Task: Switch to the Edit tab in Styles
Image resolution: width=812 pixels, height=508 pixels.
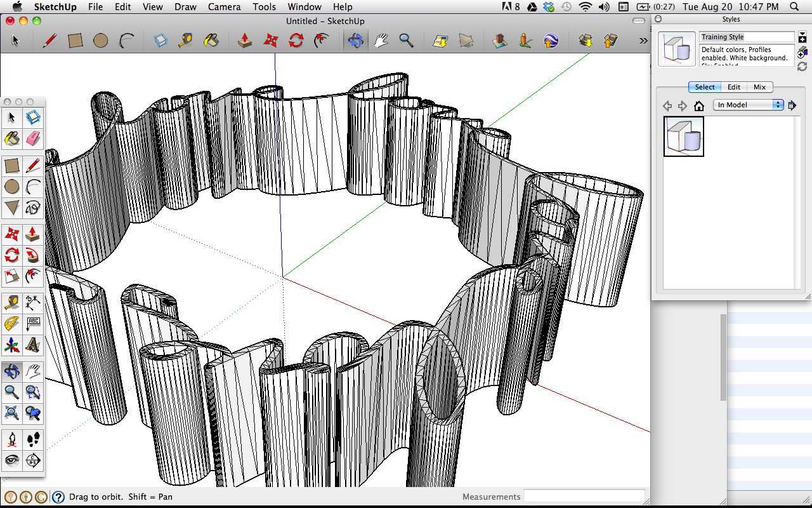Action: pos(734,87)
